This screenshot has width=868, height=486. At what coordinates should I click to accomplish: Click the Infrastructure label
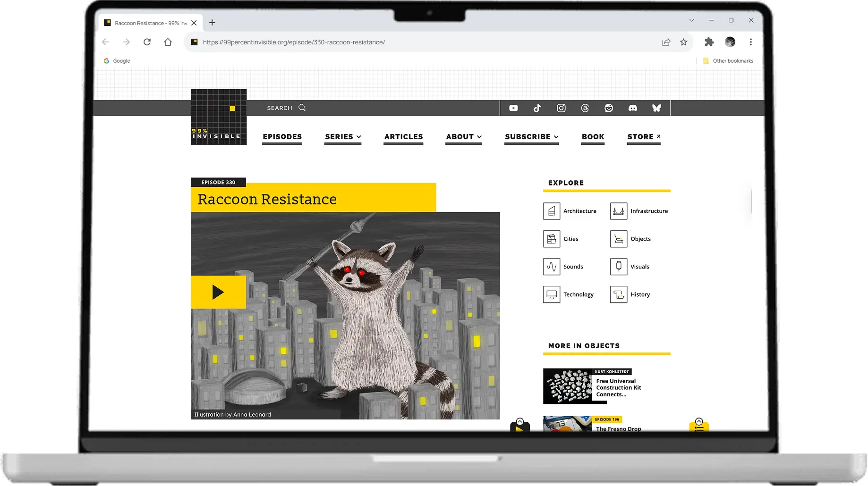[649, 211]
